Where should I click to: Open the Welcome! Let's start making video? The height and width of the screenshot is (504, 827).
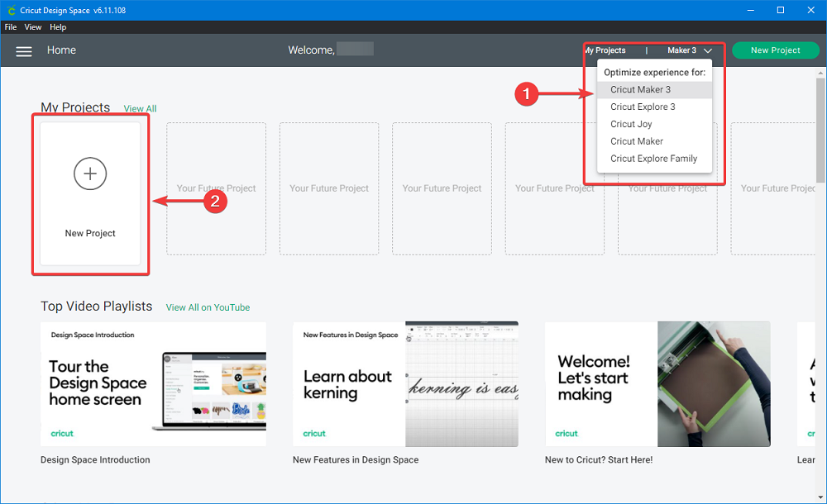(x=657, y=384)
